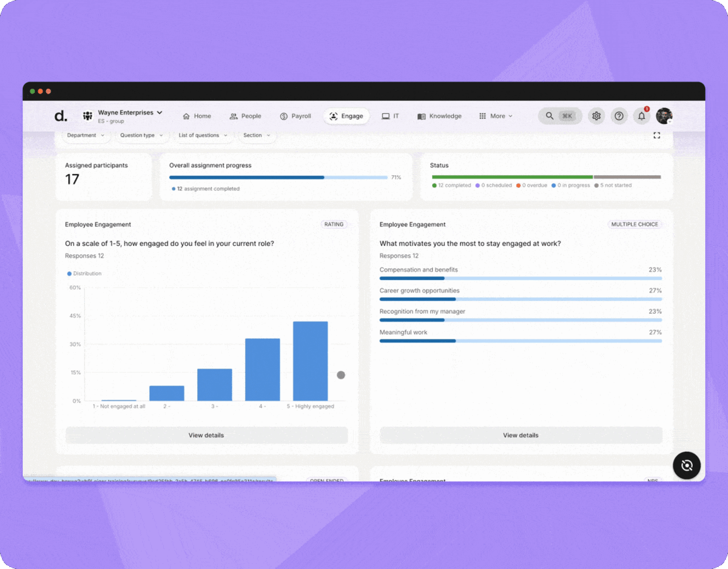The height and width of the screenshot is (569, 728).
Task: Open the Question type filter dropdown
Action: click(142, 135)
